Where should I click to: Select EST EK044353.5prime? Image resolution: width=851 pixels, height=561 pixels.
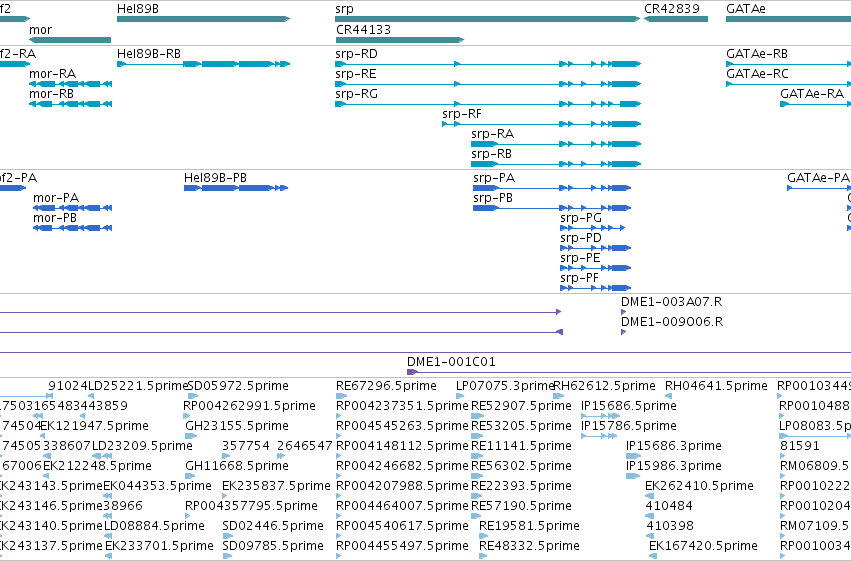pyautogui.click(x=107, y=496)
